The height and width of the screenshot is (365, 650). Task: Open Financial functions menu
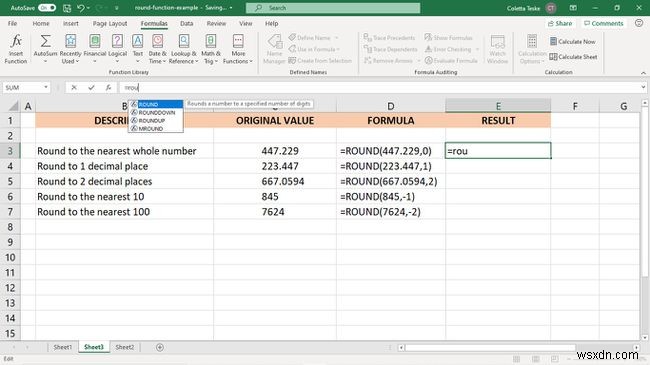pos(95,49)
